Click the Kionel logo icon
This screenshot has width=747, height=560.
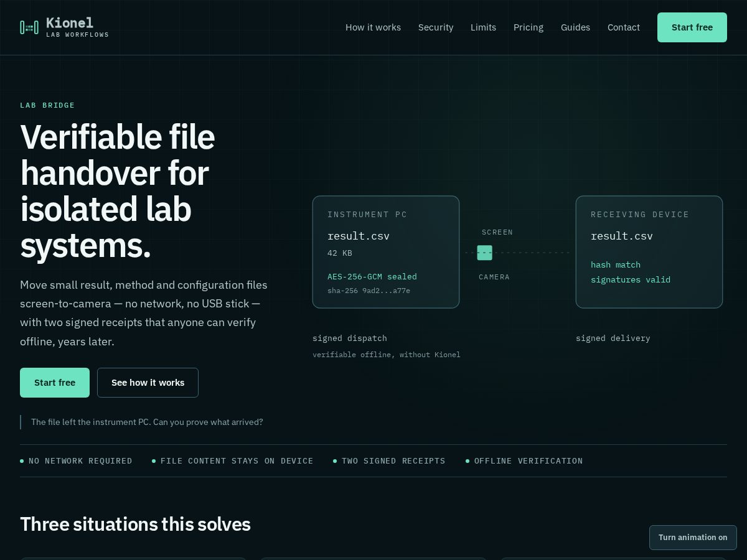point(29,27)
